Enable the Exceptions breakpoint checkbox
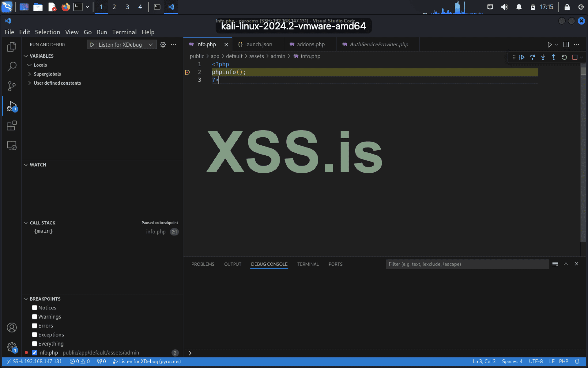This screenshot has width=588, height=368. point(35,335)
